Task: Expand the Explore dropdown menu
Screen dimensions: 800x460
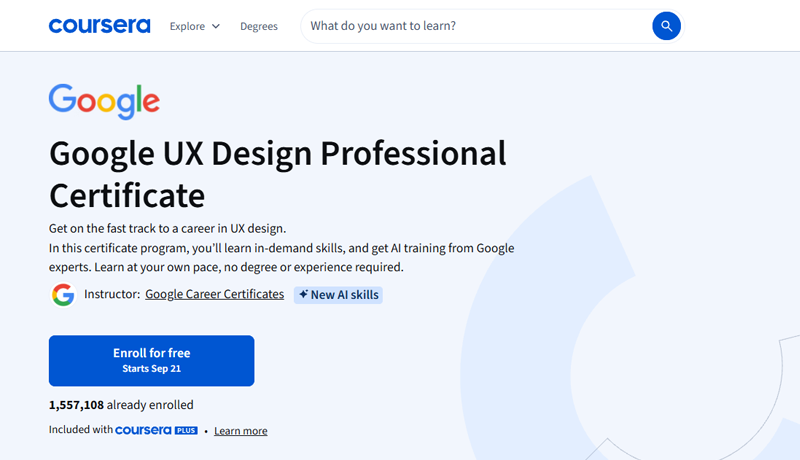Action: (x=195, y=26)
